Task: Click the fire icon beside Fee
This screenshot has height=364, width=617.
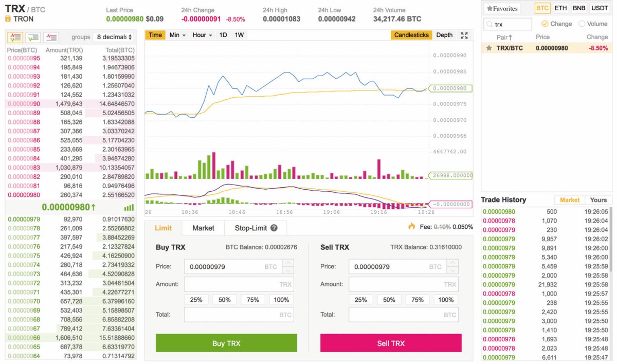Action: tap(411, 226)
